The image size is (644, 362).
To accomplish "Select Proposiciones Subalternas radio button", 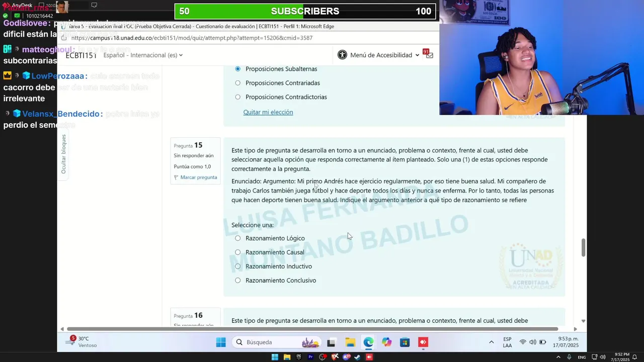I will [x=238, y=69].
